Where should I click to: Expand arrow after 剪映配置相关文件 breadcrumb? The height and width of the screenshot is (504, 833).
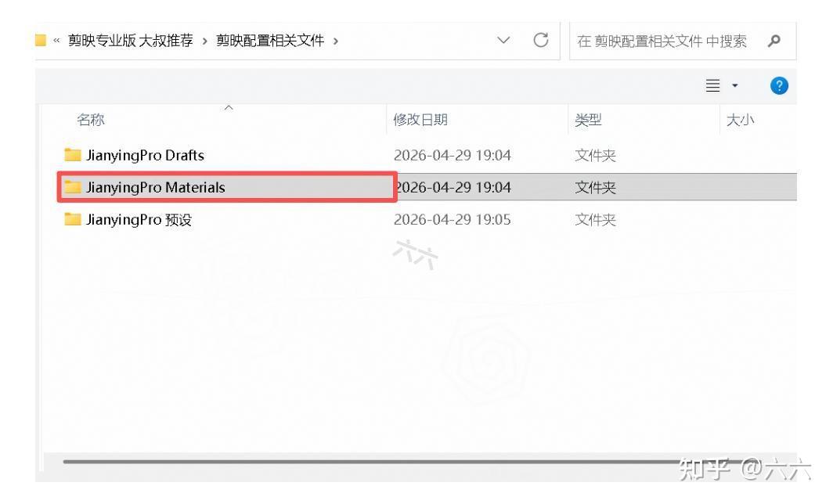click(335, 41)
